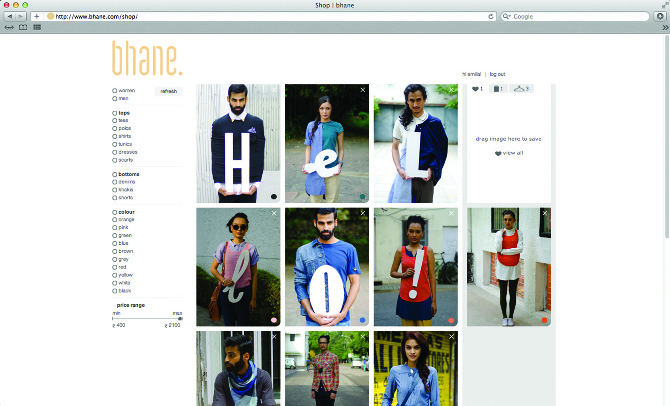Click the heart favorites icon in save panel
This screenshot has width=670, height=406.
click(x=476, y=90)
